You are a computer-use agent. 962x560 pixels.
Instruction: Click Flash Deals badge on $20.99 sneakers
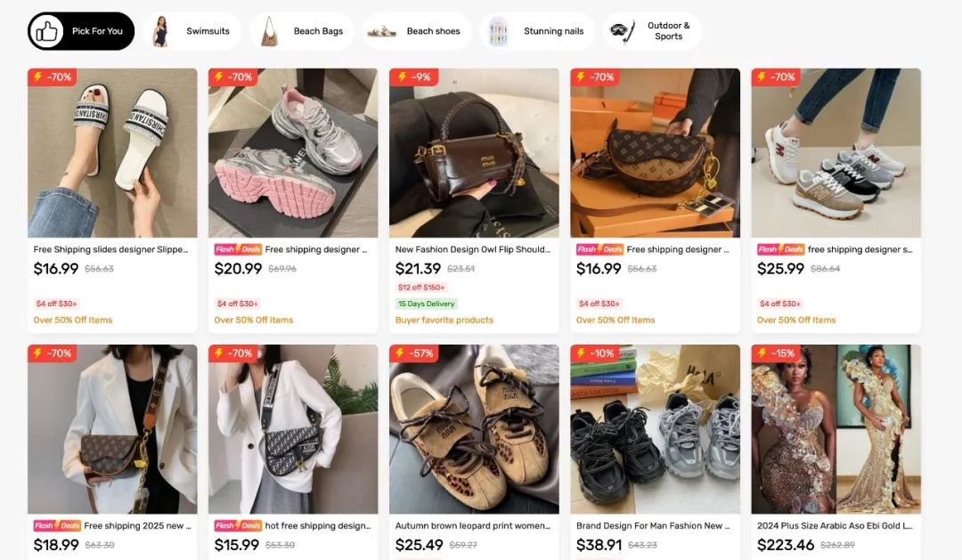[238, 250]
